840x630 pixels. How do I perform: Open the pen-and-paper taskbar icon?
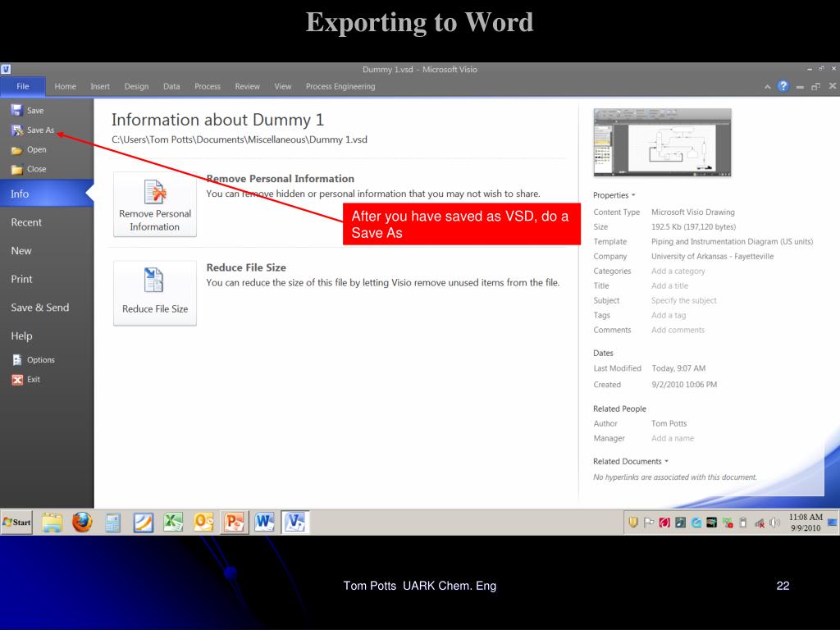[143, 523]
